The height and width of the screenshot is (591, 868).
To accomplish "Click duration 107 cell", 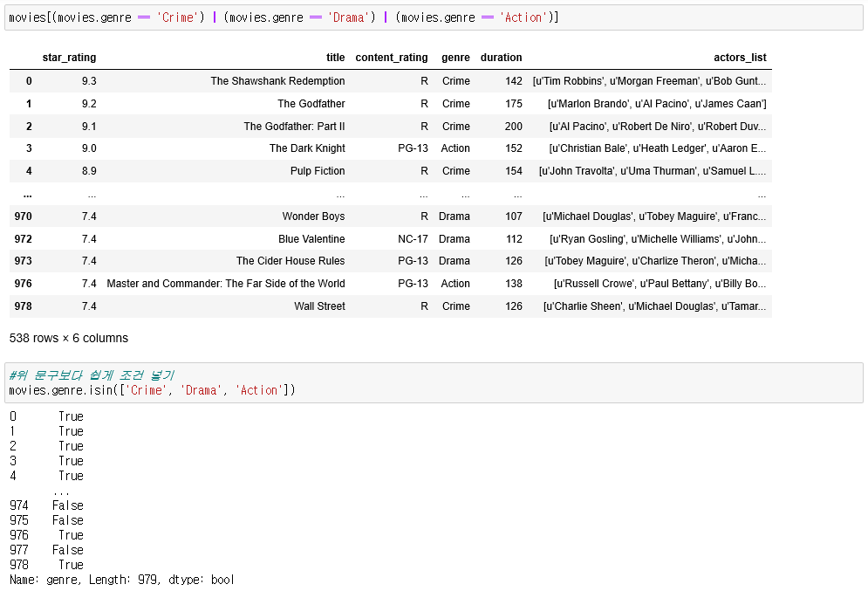I will [x=514, y=216].
